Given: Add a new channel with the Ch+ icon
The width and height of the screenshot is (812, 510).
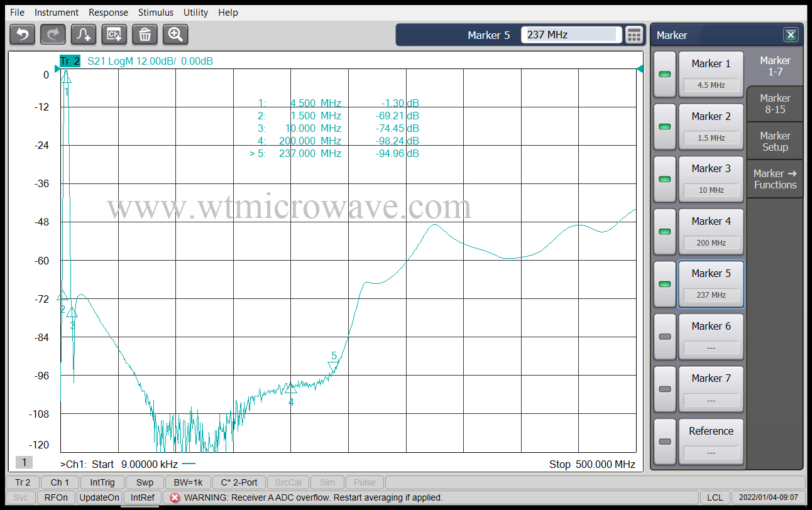Looking at the screenshot, I should click(114, 35).
